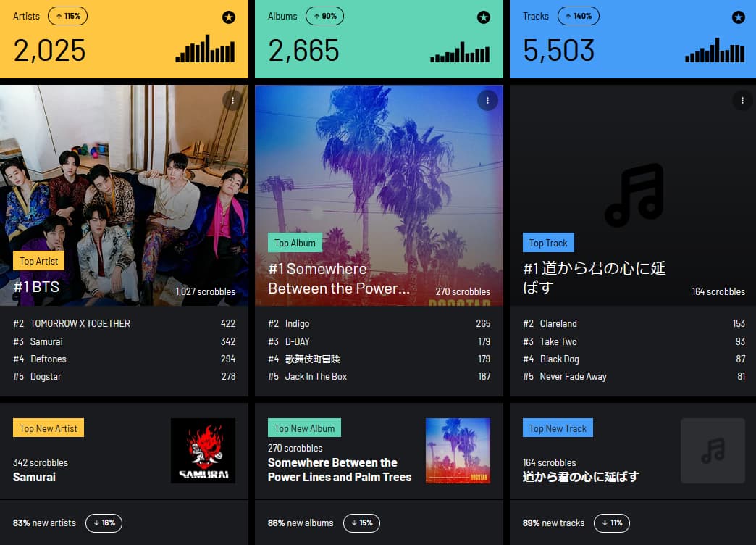Click the 115% increase badge for Artists
The image size is (756, 545).
click(x=67, y=16)
